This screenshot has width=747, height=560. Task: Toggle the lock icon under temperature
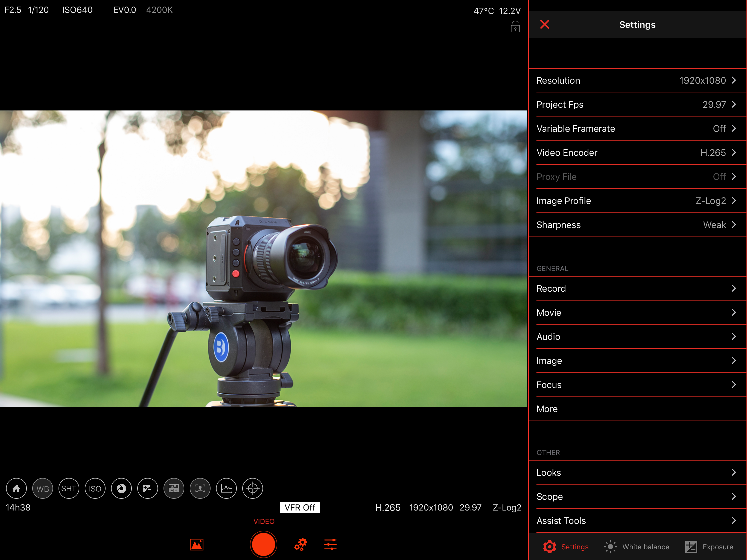pos(515,27)
